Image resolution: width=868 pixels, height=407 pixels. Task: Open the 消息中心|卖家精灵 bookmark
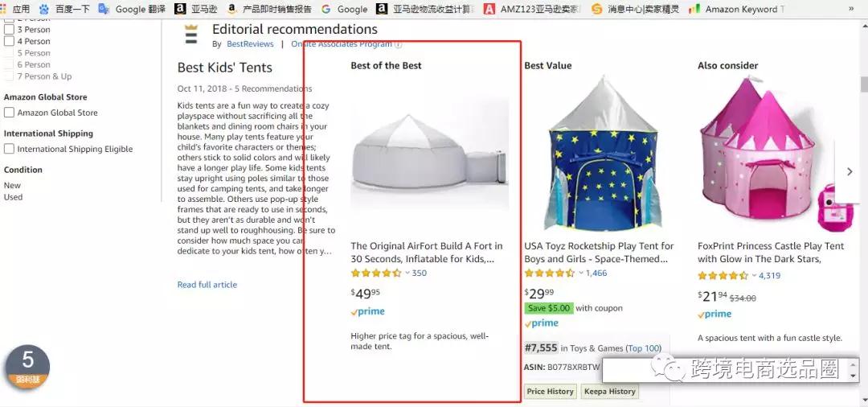tap(635, 9)
